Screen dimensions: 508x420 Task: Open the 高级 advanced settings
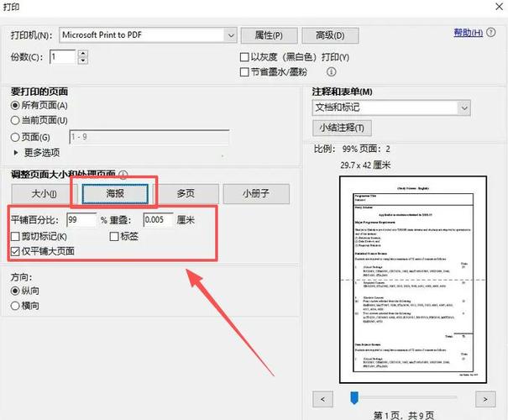330,35
